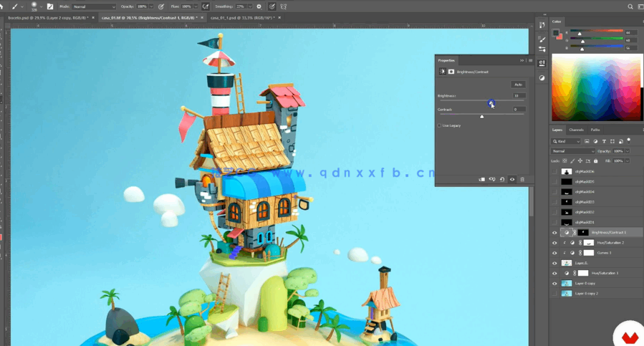This screenshot has width=644, height=346.
Task: Switch to boceto.psd document tab
Action: (48, 18)
